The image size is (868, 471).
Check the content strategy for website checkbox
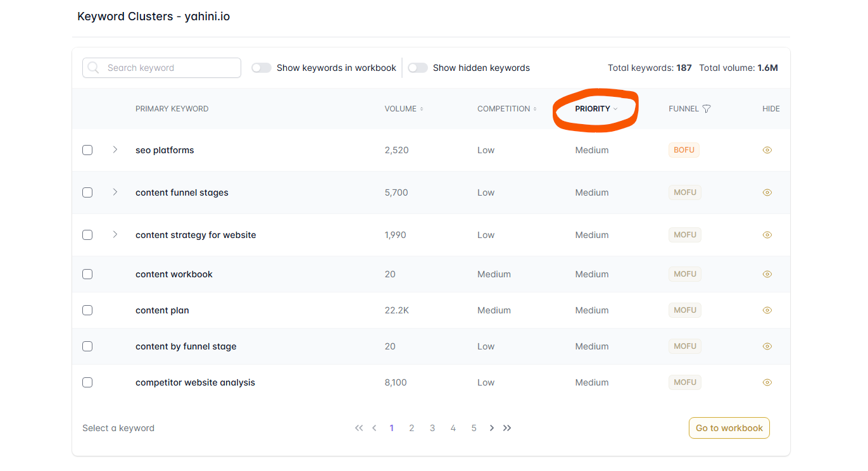click(x=87, y=235)
